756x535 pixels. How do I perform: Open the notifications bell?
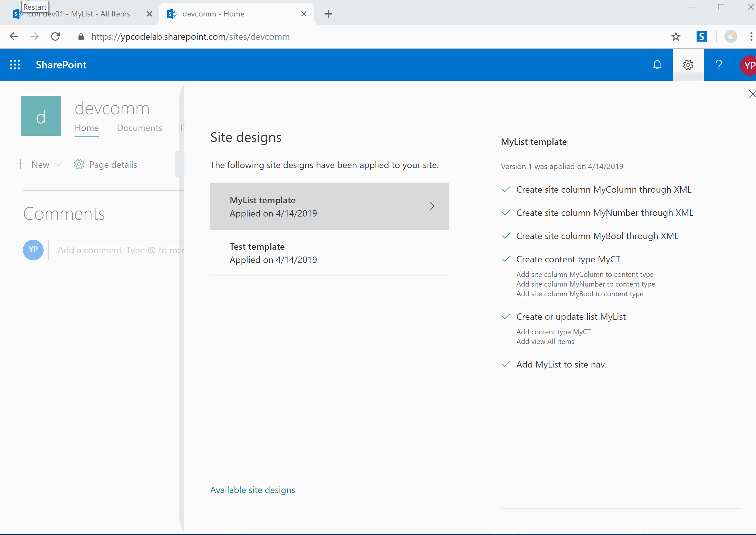657,65
